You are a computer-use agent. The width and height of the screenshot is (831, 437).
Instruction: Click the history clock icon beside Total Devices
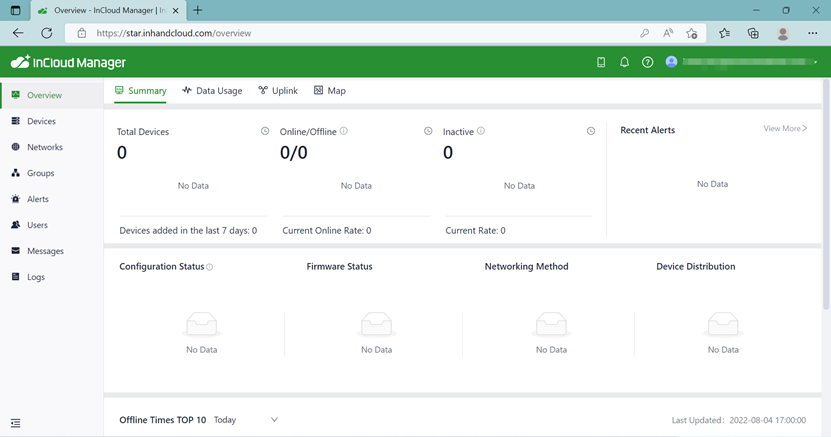(x=265, y=131)
